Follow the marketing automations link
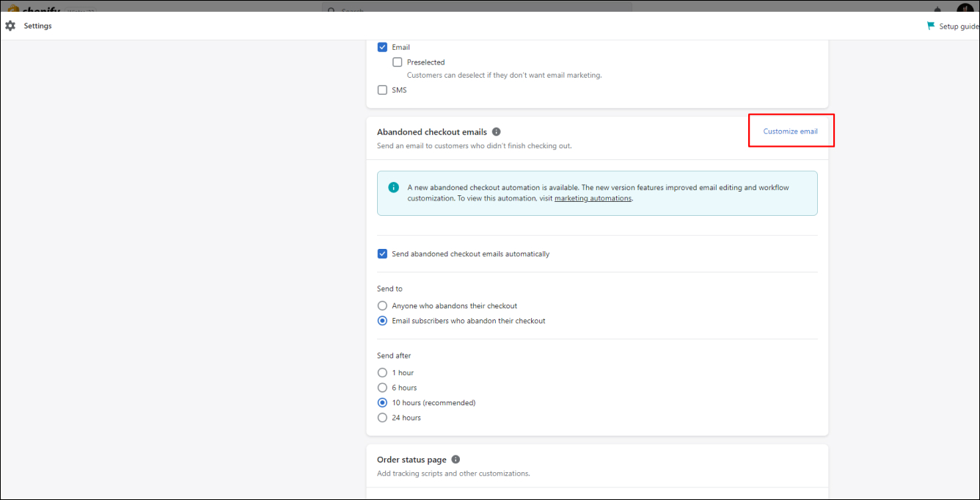The height and width of the screenshot is (500, 980). point(593,198)
